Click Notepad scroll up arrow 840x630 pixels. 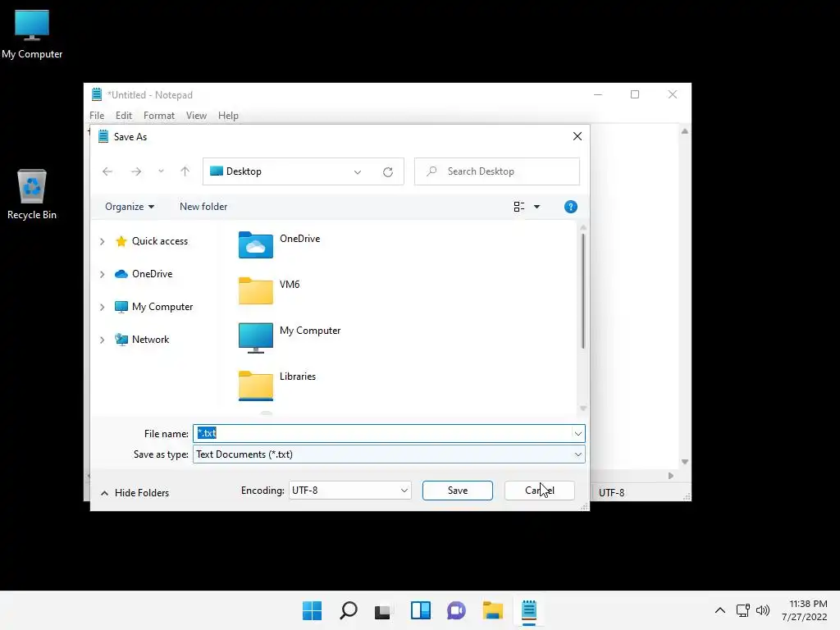[x=685, y=131]
